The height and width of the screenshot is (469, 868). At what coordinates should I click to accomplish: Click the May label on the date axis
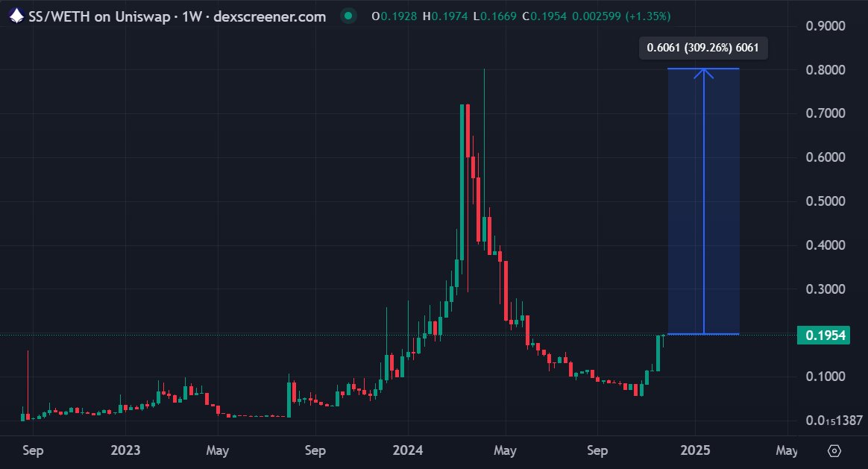point(216,450)
